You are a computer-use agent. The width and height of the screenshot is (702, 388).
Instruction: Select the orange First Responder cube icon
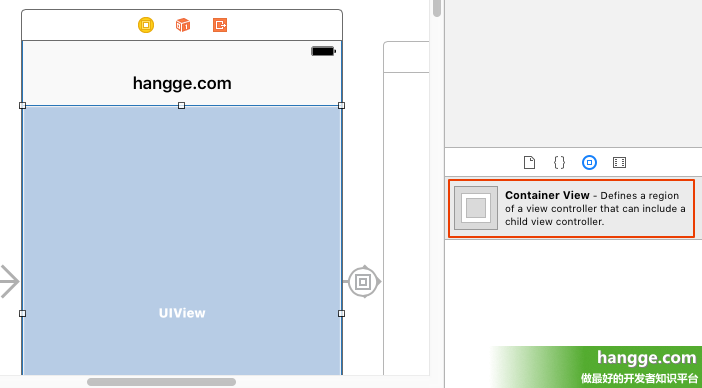pos(183,25)
